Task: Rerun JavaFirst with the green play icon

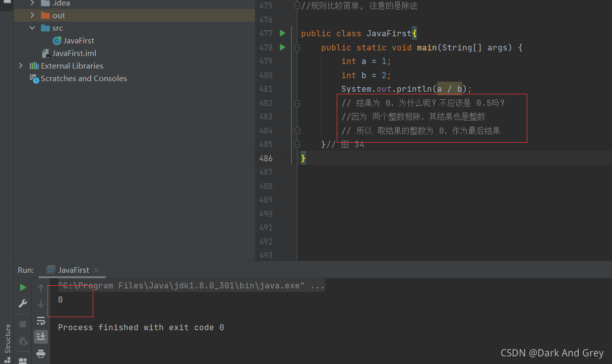Action: pos(23,287)
